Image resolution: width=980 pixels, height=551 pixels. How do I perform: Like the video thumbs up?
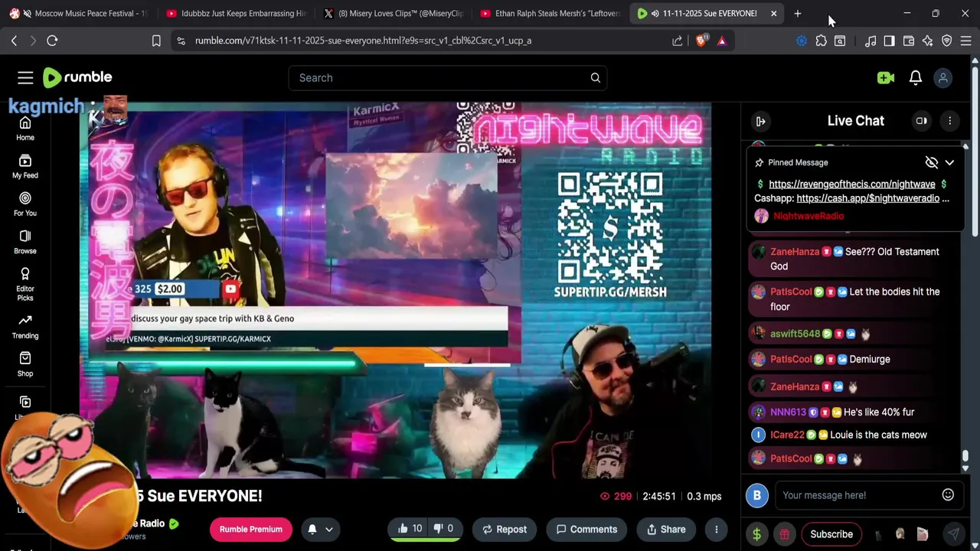tap(410, 529)
